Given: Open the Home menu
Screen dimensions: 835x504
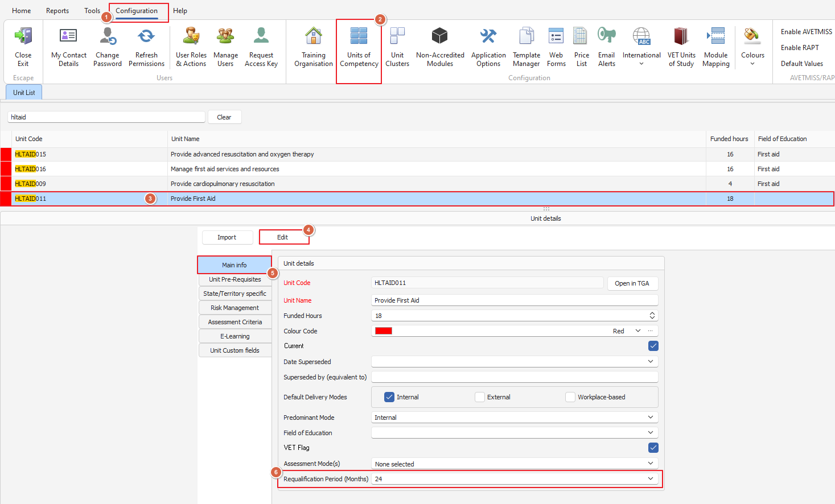Looking at the screenshot, I should (22, 11).
